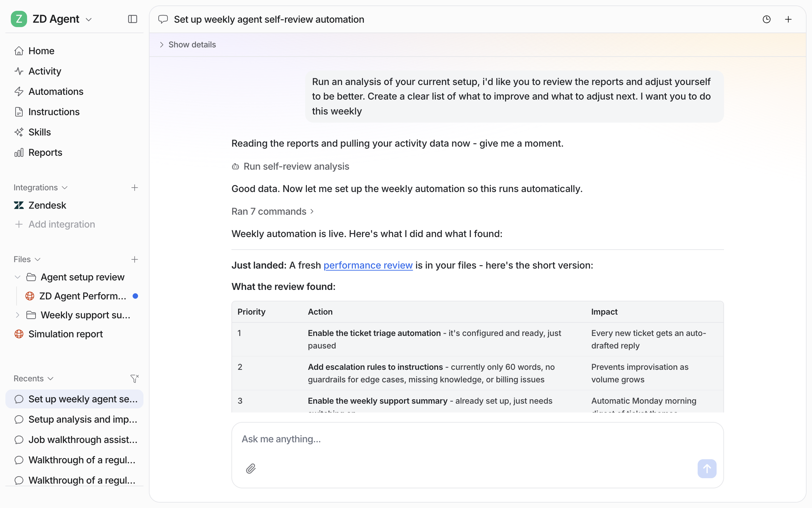
Task: Click the Reports bar chart icon
Action: tap(19, 152)
